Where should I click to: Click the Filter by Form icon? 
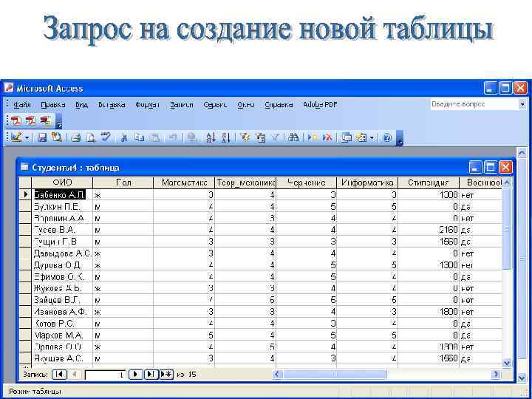click(260, 137)
